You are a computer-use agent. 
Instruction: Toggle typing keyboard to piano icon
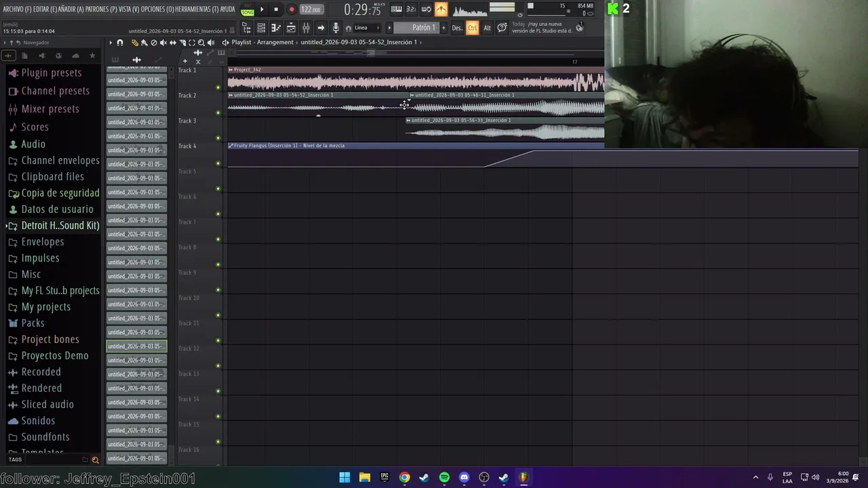pyautogui.click(x=396, y=9)
